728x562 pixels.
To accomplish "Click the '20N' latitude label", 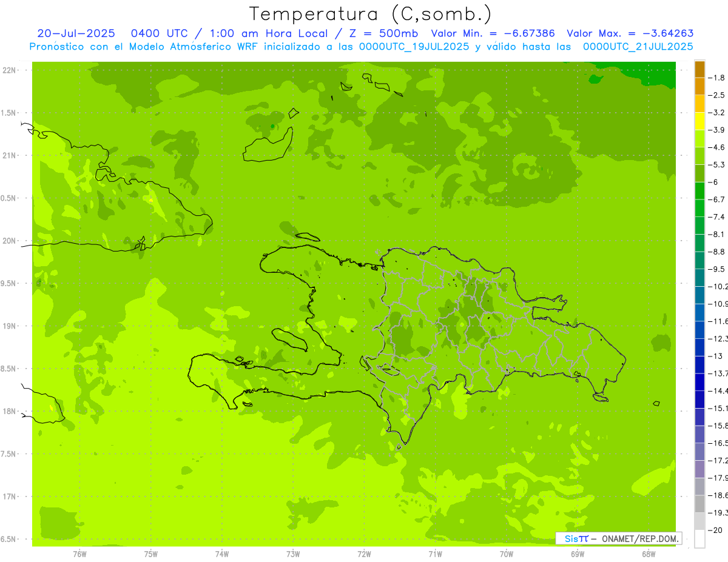I will [x=9, y=241].
